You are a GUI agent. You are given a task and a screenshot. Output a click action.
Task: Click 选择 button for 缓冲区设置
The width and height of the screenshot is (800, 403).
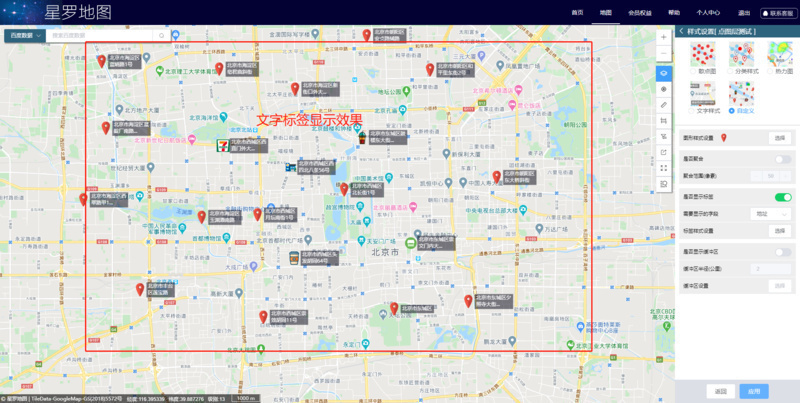(x=780, y=286)
